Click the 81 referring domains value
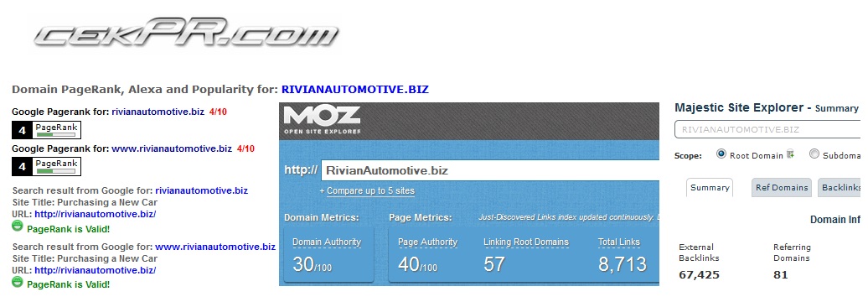The width and height of the screenshot is (868, 302). (781, 274)
